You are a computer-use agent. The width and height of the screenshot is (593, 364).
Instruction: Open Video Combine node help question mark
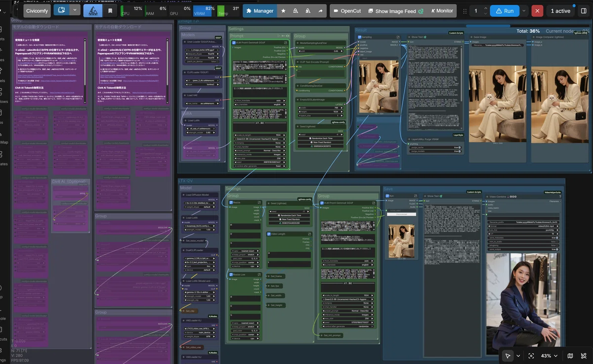coord(559,196)
